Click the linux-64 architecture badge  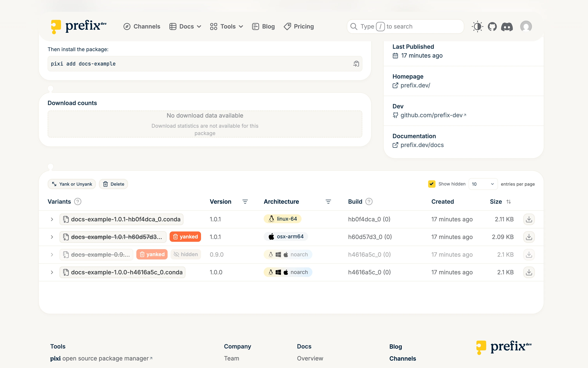coord(282,219)
